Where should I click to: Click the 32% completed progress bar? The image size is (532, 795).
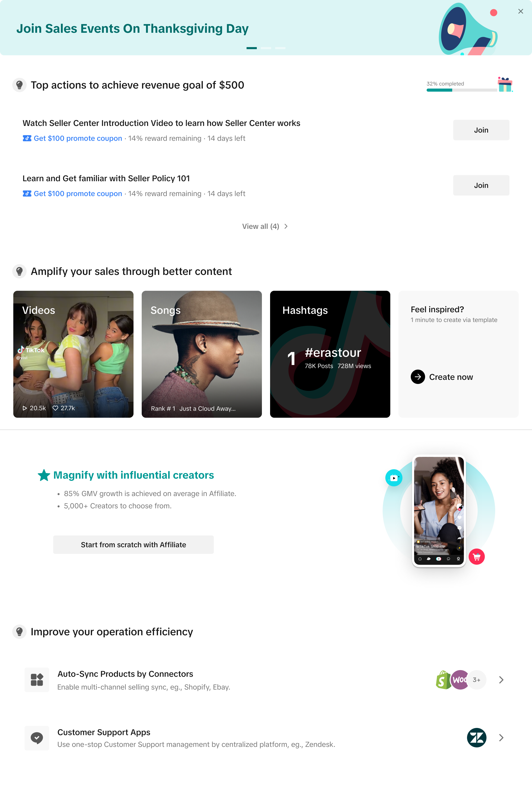point(461,90)
